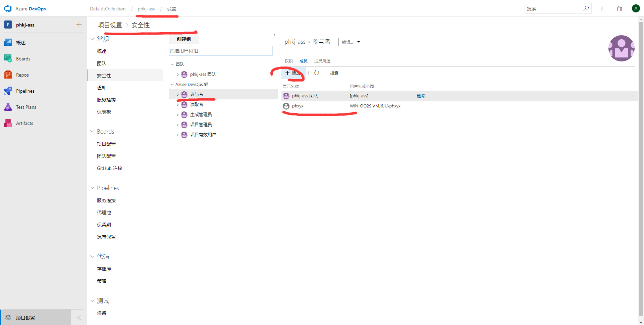Open the shopping bag marketplace icon

click(620, 8)
